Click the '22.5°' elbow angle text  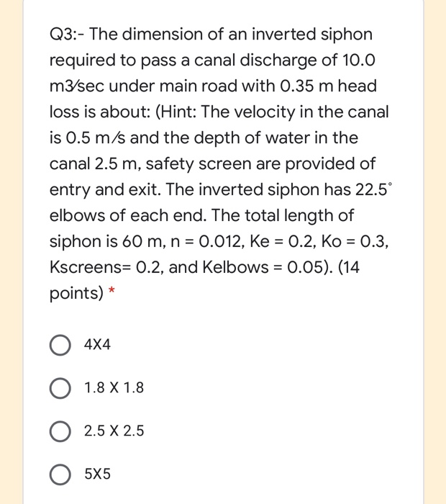click(x=374, y=189)
